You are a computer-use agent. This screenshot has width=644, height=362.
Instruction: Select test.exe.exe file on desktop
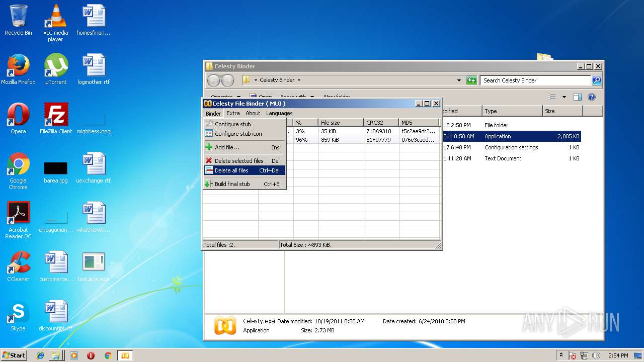click(x=94, y=266)
